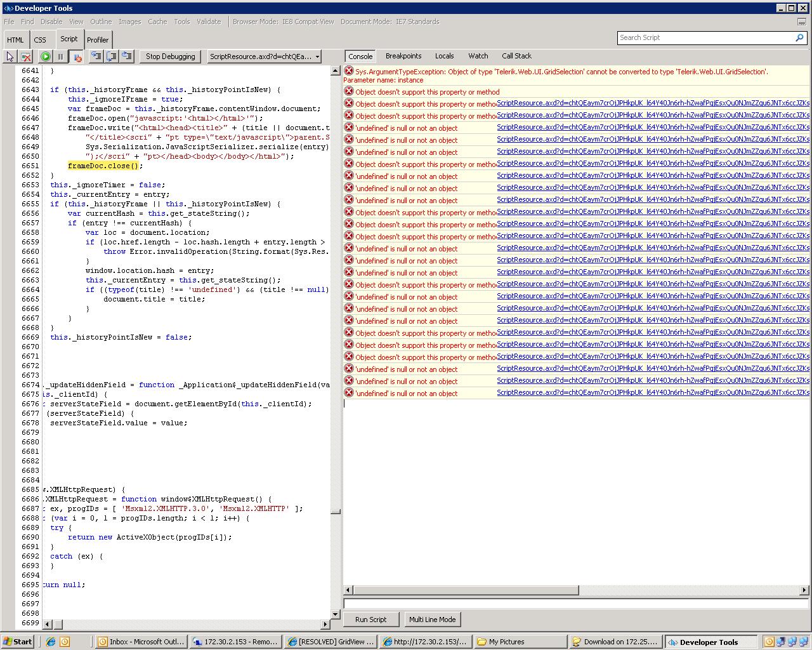812x650 pixels.
Task: Click the Step Into icon
Action: (96, 56)
